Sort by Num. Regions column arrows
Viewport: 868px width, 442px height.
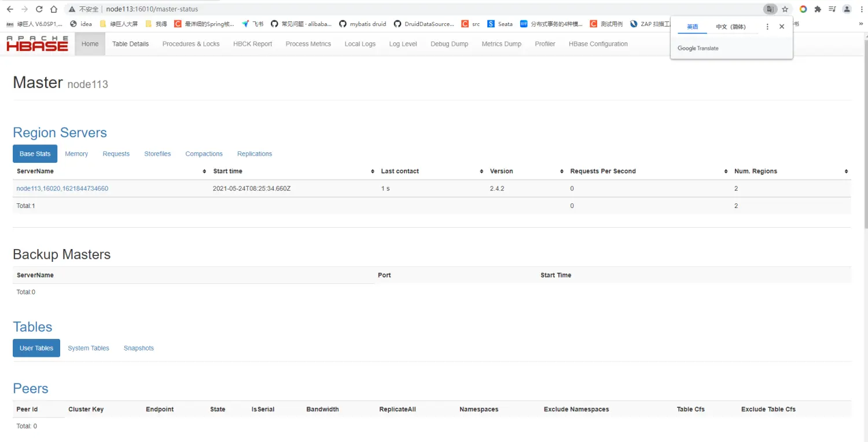(846, 171)
